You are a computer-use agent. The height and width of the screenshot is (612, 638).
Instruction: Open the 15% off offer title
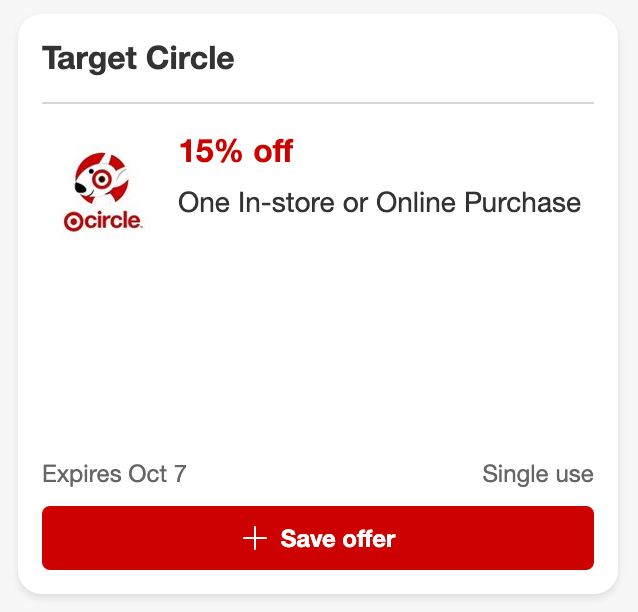click(235, 152)
